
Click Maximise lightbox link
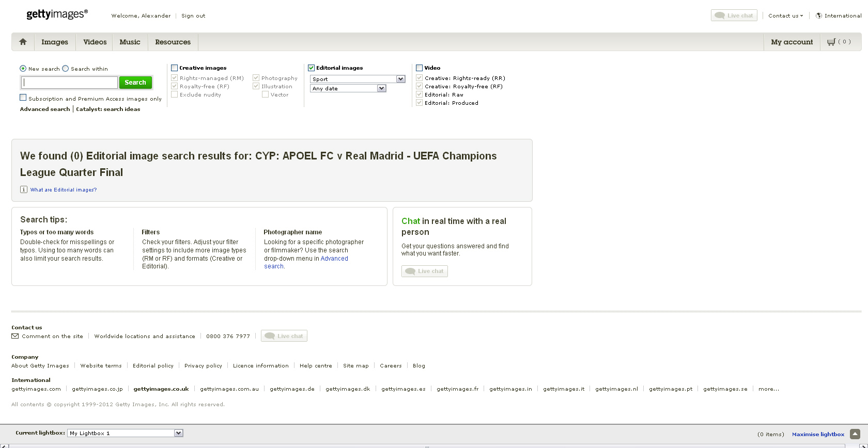pos(818,434)
